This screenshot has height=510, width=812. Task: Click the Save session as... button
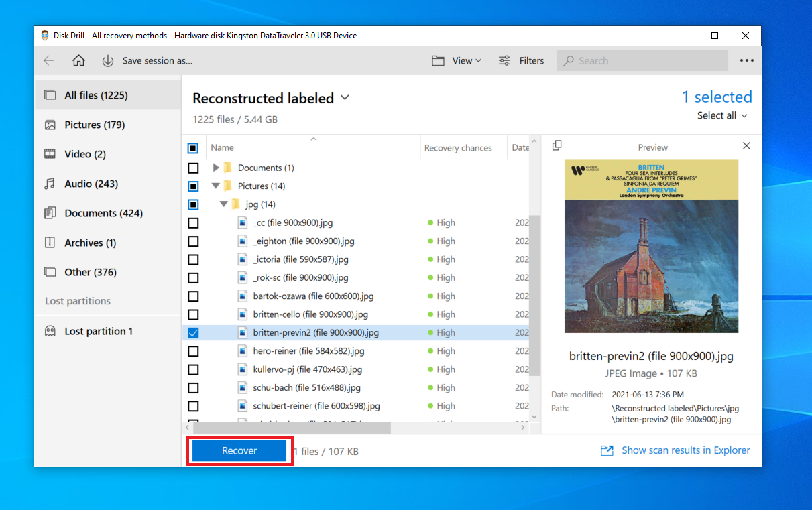coord(157,60)
